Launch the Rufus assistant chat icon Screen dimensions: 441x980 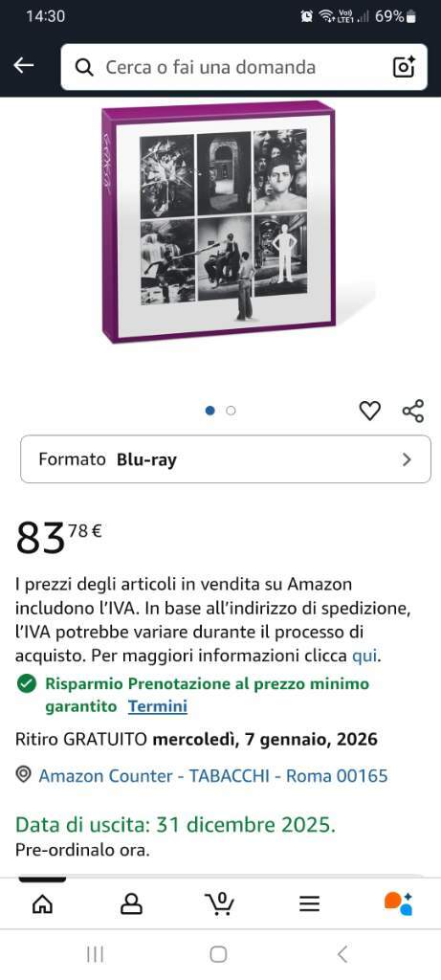(x=398, y=903)
